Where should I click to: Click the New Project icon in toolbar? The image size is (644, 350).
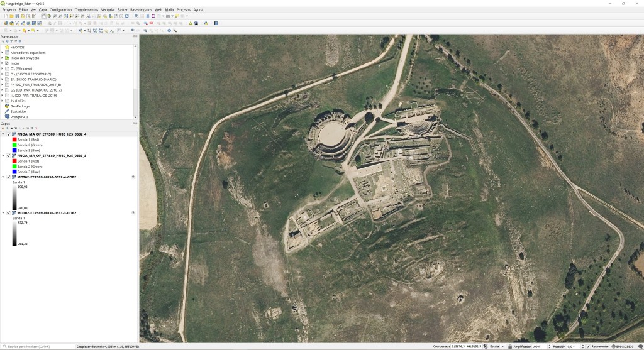[5, 16]
